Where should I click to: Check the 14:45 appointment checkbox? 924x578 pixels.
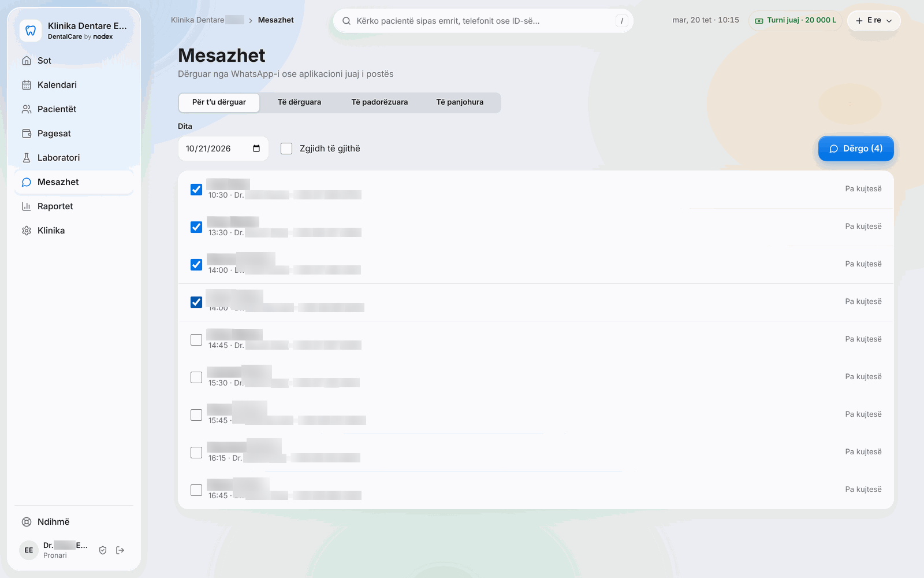pyautogui.click(x=196, y=340)
